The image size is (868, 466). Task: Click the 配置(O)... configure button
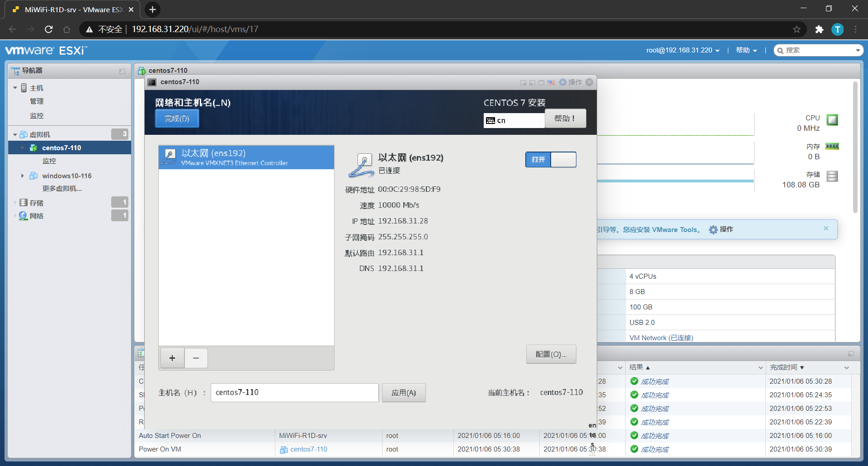click(551, 354)
